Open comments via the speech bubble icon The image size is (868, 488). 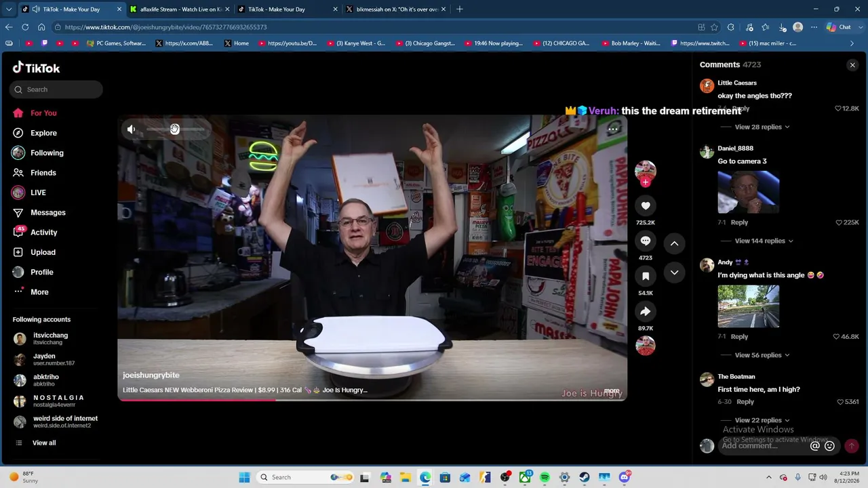645,241
